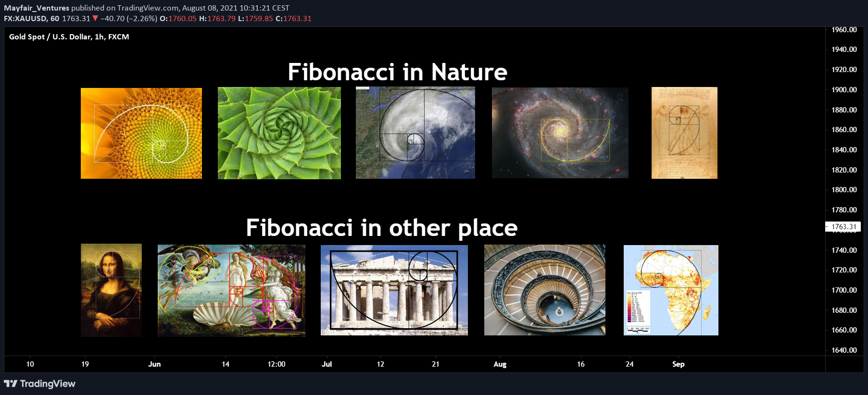
Task: Open the Vitruvian Man drawing image
Action: (x=684, y=133)
